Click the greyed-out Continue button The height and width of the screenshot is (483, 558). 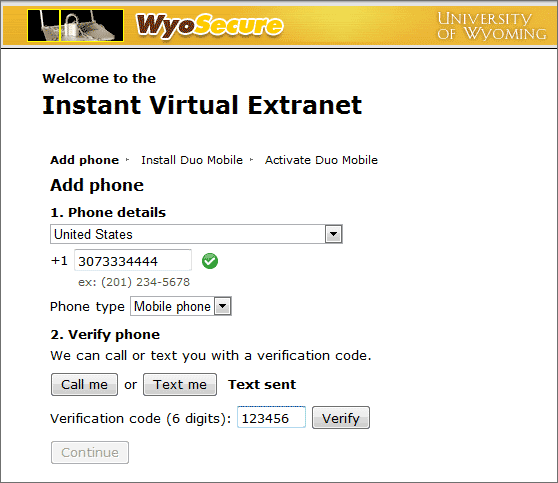(90, 452)
